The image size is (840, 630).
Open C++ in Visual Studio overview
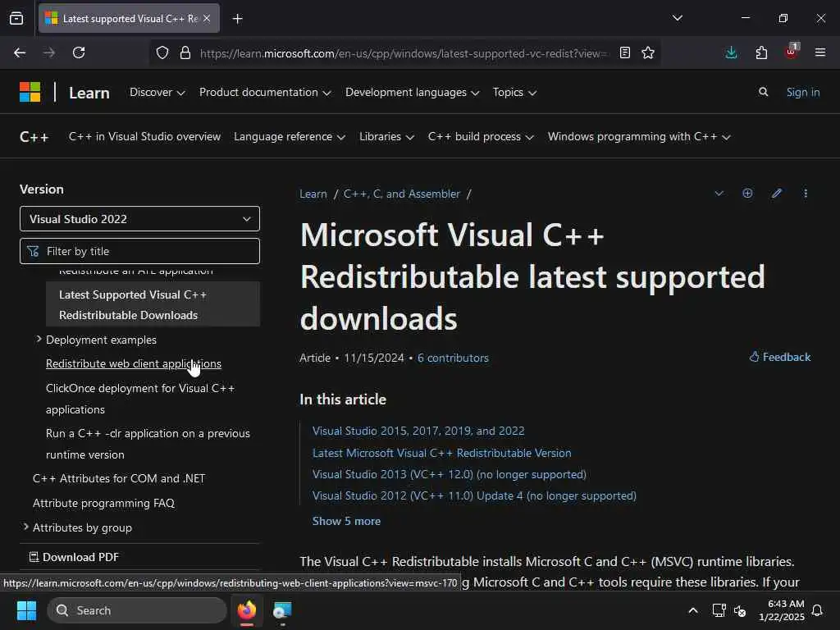pos(144,137)
